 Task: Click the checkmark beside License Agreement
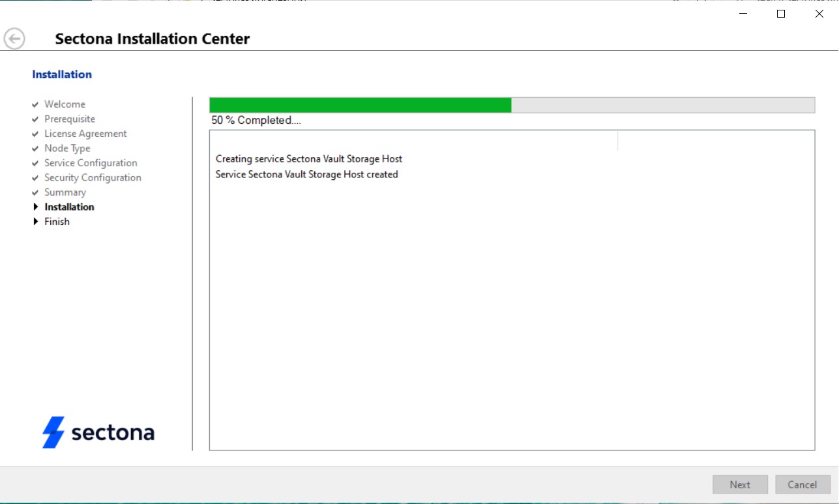tap(35, 134)
